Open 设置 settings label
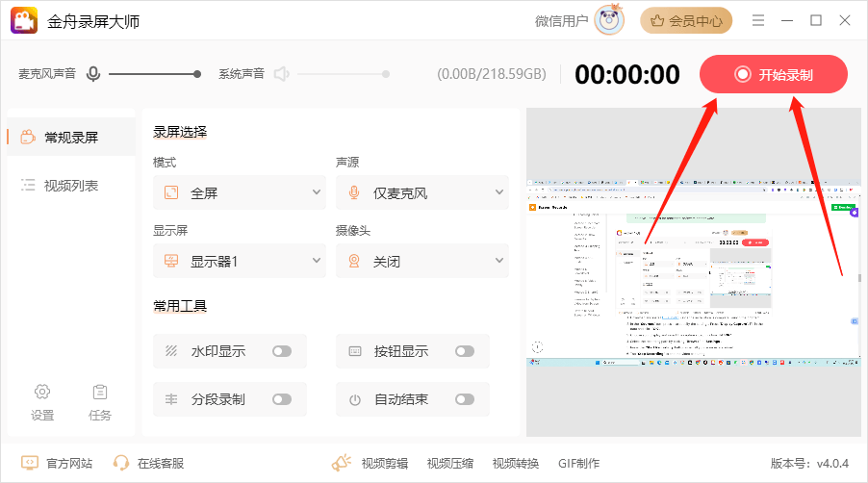The width and height of the screenshot is (868, 483). [42, 415]
